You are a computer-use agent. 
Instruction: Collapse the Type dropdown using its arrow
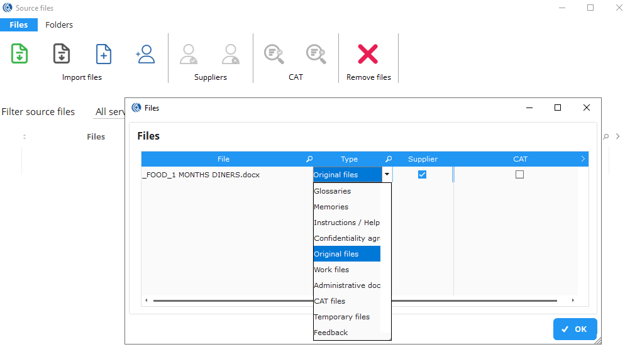(387, 175)
